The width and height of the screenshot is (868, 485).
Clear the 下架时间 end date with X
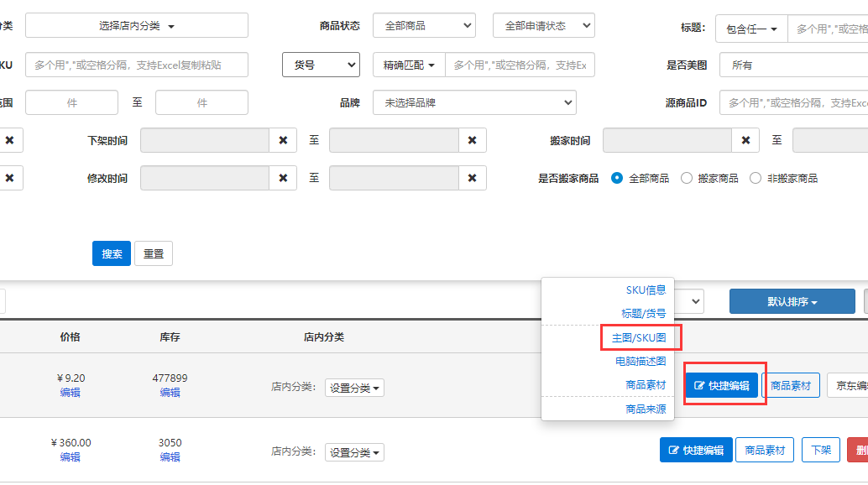(472, 141)
